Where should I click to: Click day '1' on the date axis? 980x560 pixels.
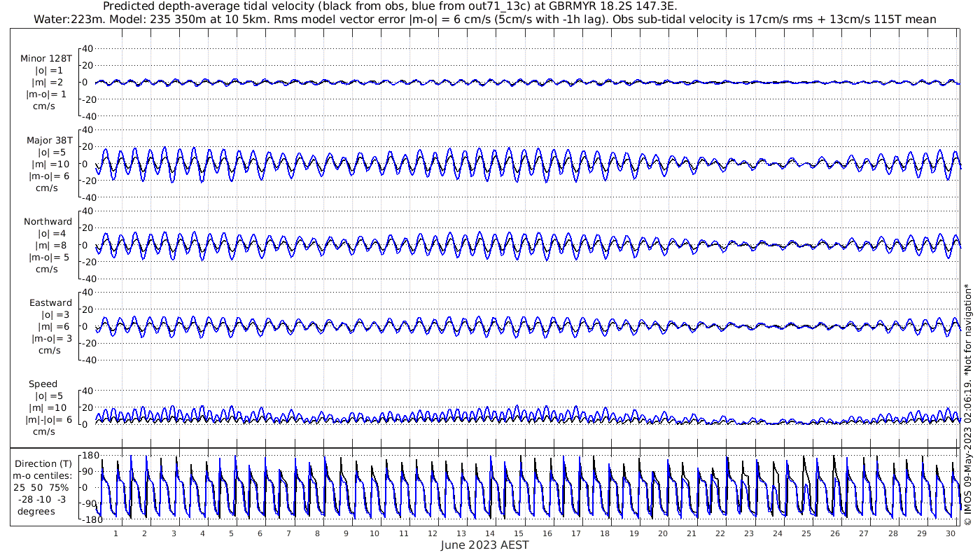point(116,533)
